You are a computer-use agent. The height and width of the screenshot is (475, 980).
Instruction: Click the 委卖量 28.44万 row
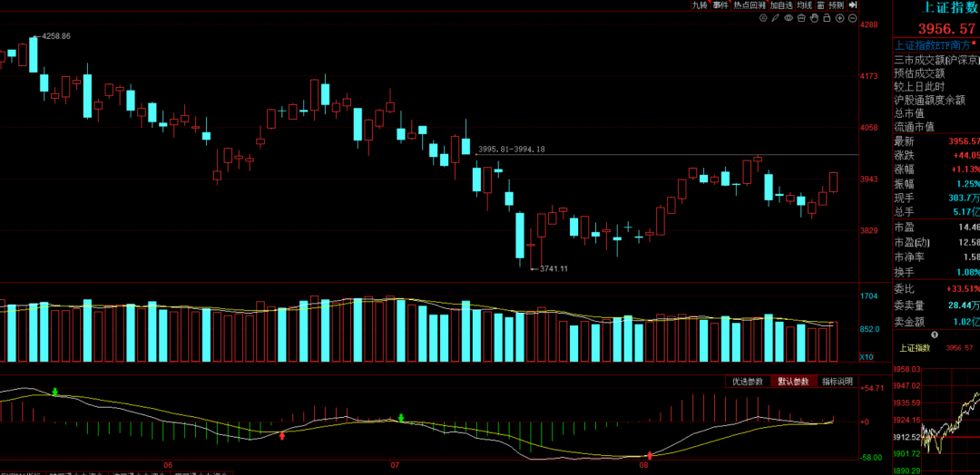[936, 305]
